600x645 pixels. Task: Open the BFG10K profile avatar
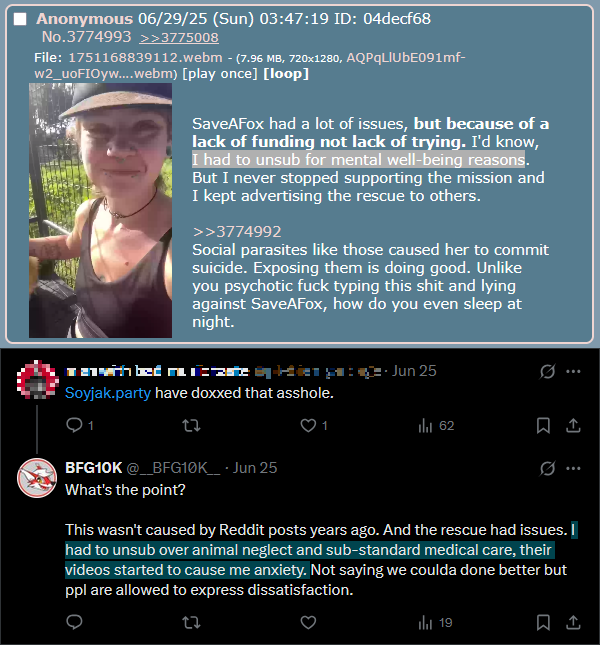click(x=37, y=478)
